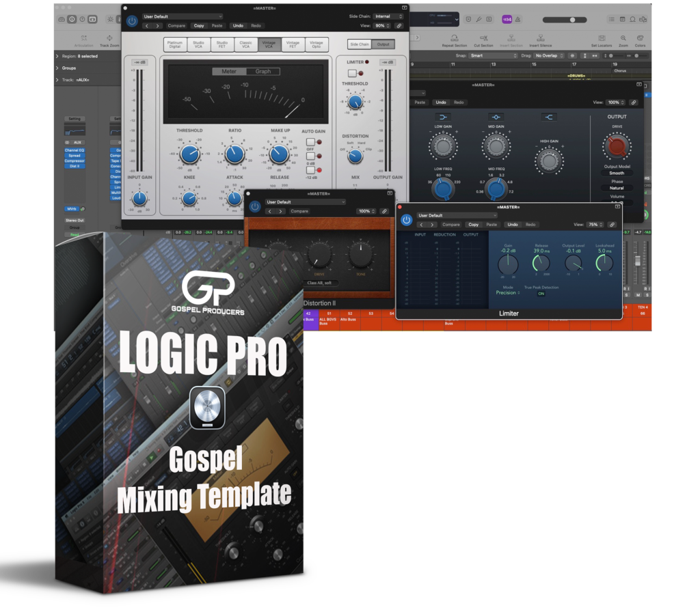Switch compressor model to Vintage Opto

click(x=317, y=44)
